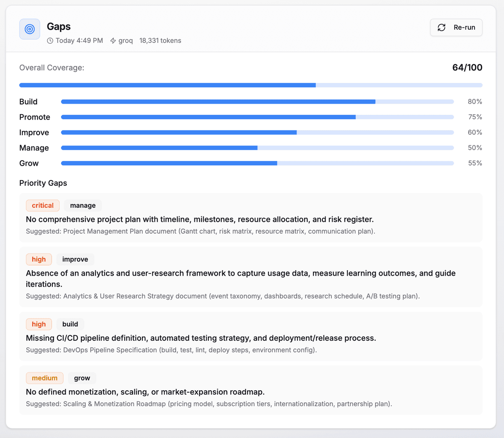The height and width of the screenshot is (438, 504).
Task: Click the refresh arrows icon in Re-run button
Action: (441, 27)
